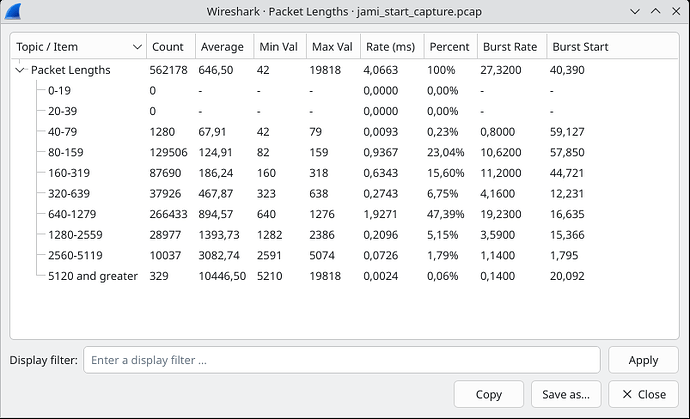The height and width of the screenshot is (419, 690).
Task: Sort by the Burst Start column
Action: [x=613, y=47]
